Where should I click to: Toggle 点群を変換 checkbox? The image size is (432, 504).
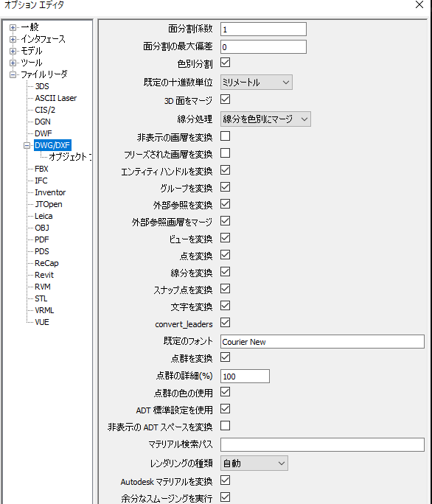[x=225, y=357]
